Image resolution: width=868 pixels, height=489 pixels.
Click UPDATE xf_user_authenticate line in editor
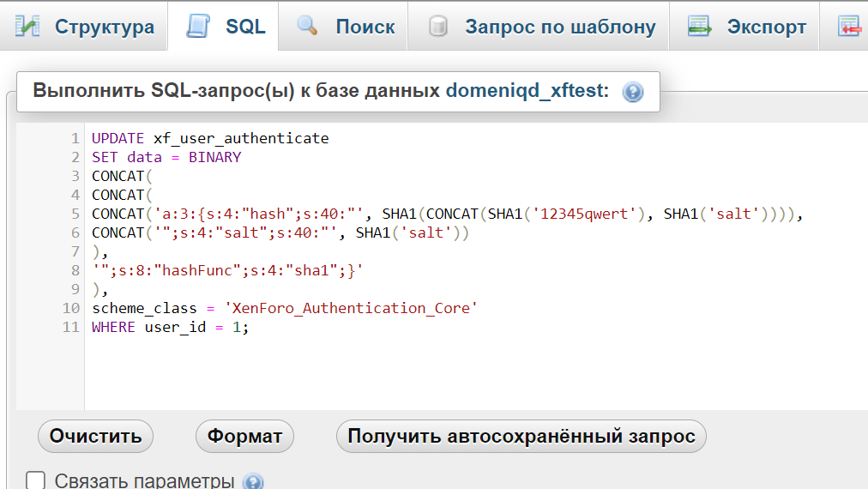point(210,138)
